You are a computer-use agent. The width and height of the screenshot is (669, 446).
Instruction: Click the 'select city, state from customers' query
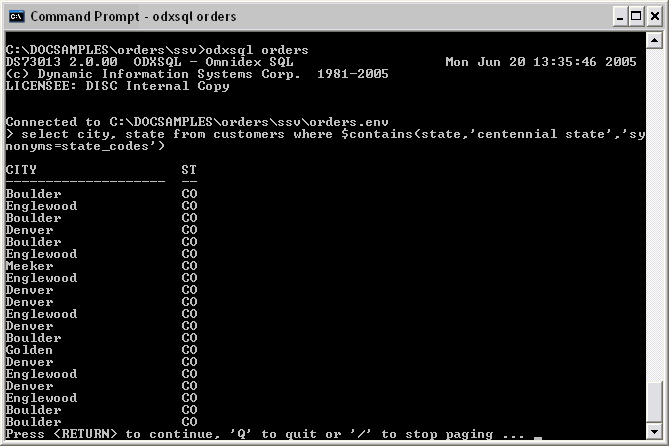[x=325, y=134]
